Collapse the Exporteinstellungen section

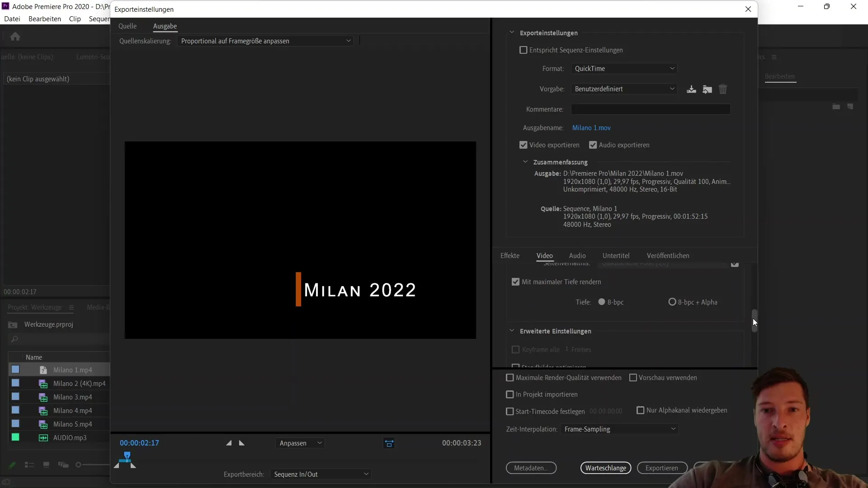coord(512,33)
